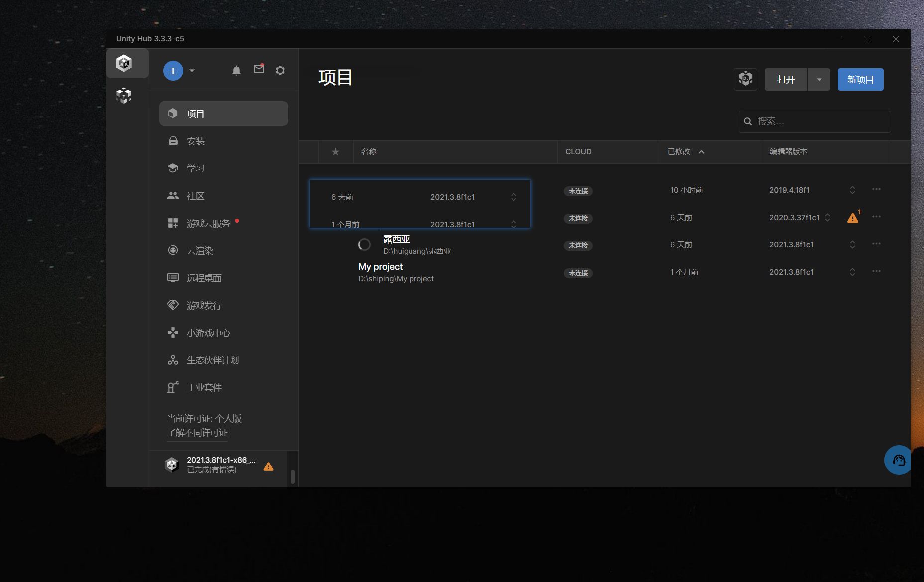Open the notifications bell
Viewport: 924px width, 582px height.
(x=236, y=71)
